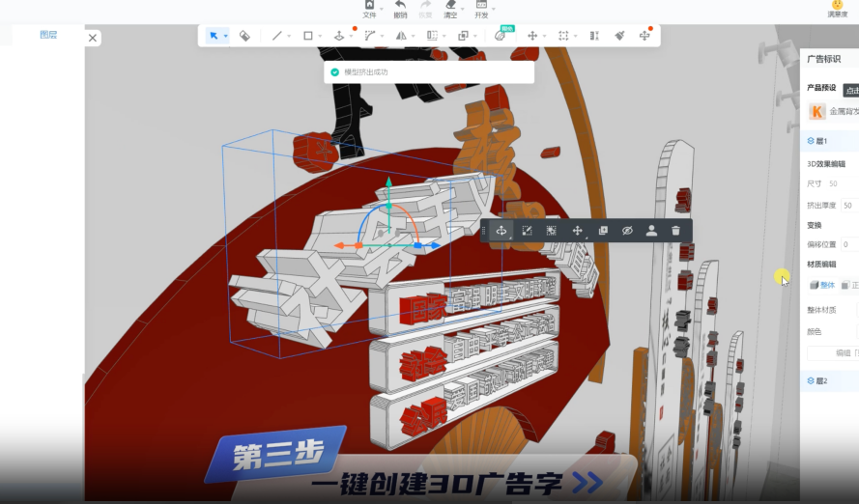
Task: Click the 清空 clear button
Action: click(x=450, y=10)
